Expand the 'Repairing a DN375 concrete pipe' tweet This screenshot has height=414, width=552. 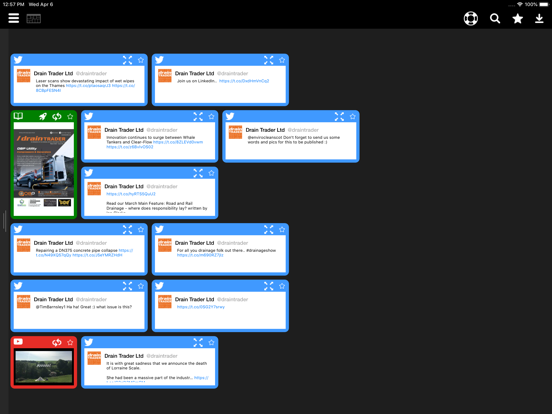(x=127, y=230)
